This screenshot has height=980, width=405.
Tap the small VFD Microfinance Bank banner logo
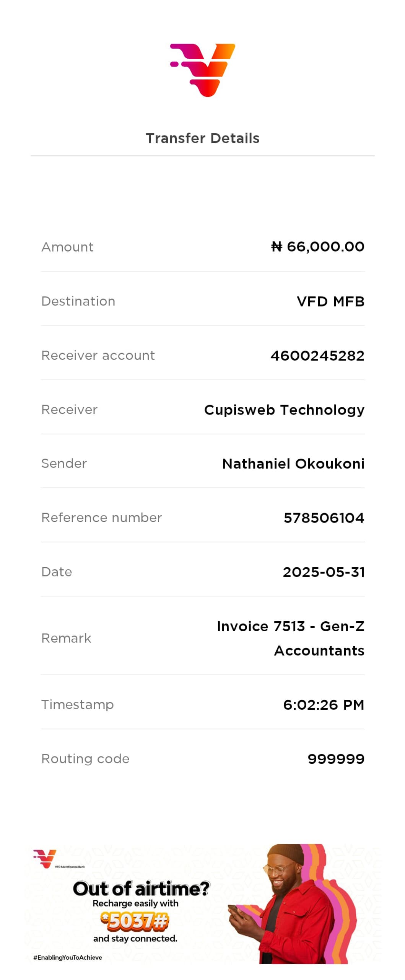[x=58, y=859]
